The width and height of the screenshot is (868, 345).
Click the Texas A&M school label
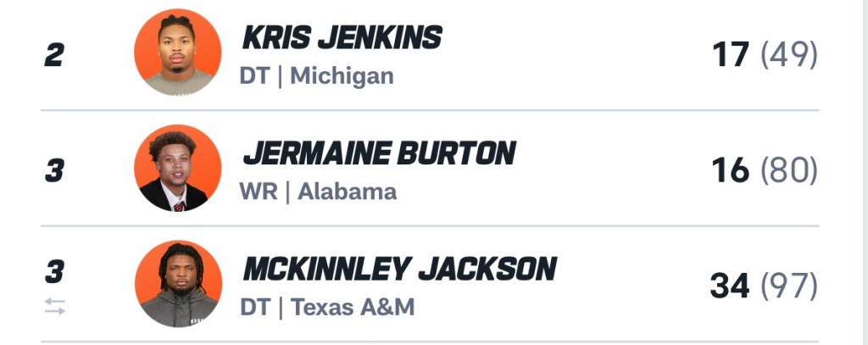click(x=353, y=307)
